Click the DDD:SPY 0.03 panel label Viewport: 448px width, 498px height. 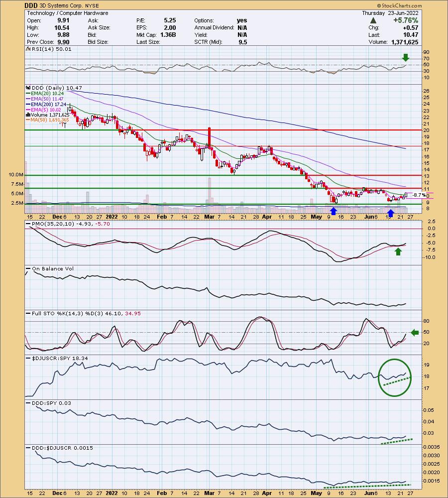(51, 403)
